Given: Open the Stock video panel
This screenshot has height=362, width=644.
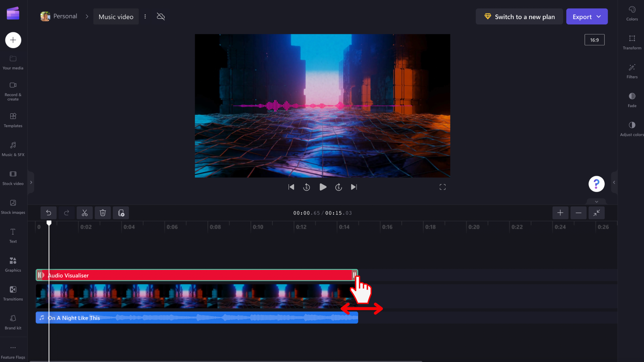Looking at the screenshot, I should coord(13,177).
